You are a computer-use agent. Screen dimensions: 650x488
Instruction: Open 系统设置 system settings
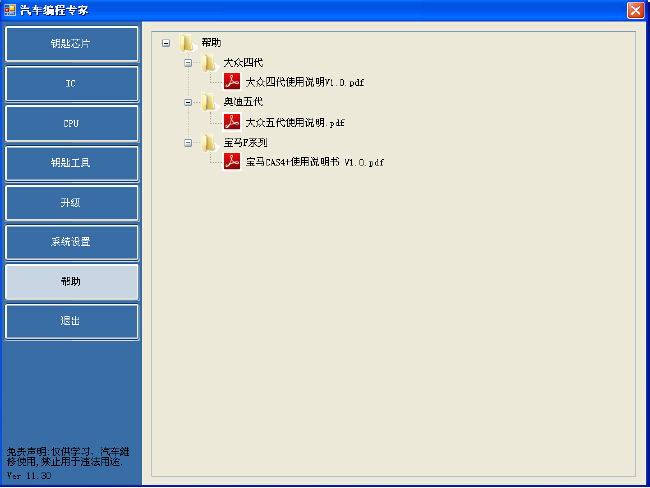pyautogui.click(x=72, y=242)
